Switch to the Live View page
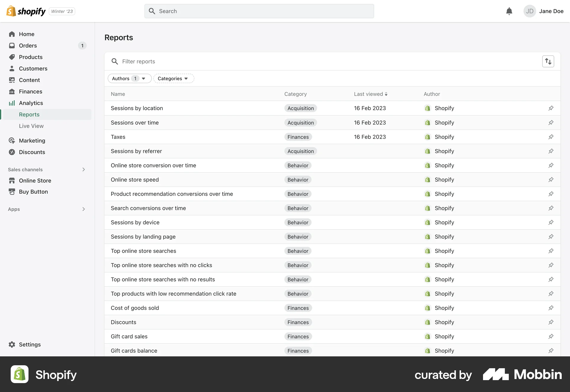 click(31, 126)
